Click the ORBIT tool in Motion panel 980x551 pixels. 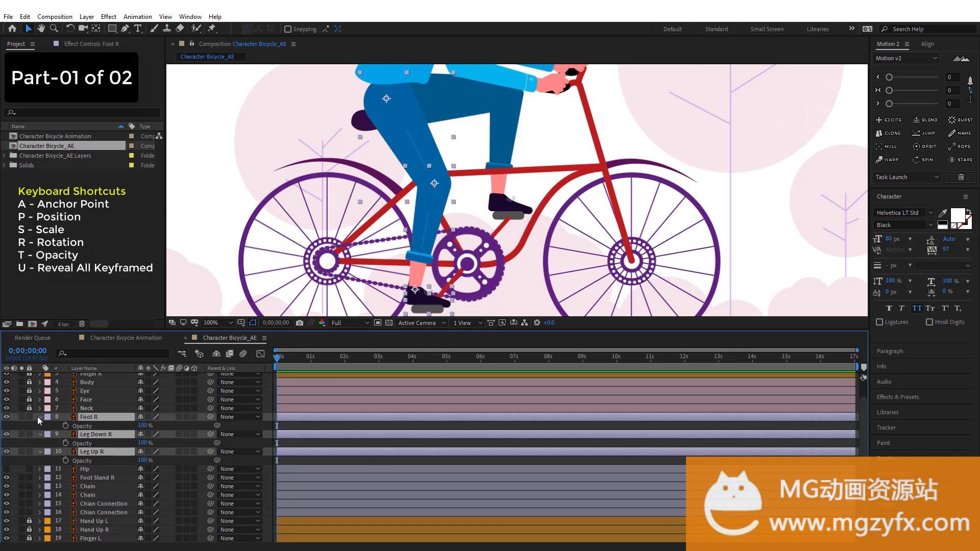point(924,146)
